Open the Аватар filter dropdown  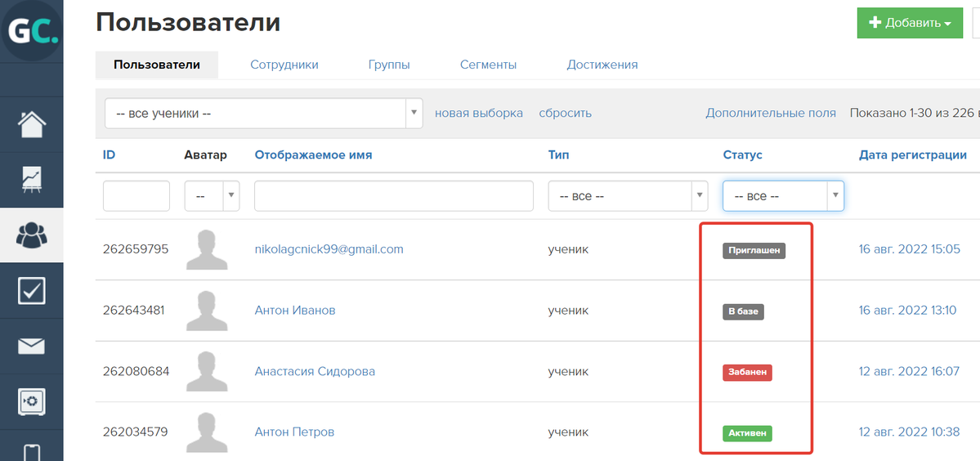pos(212,196)
